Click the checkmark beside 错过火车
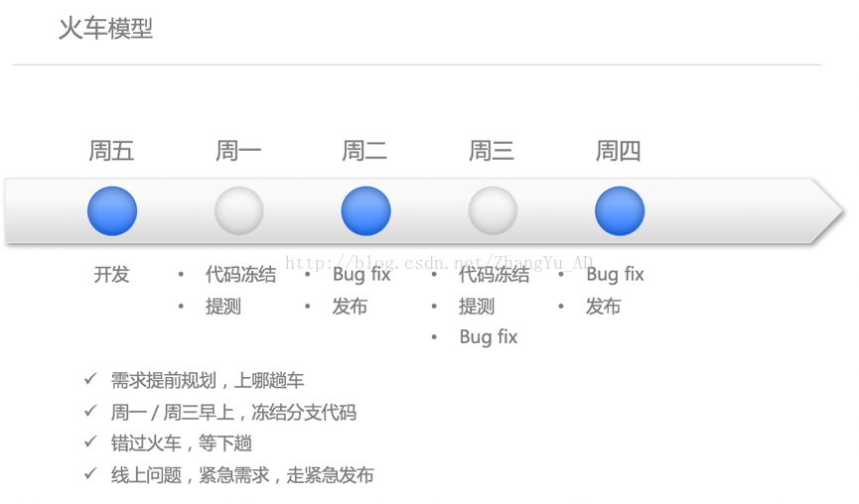 [x=90, y=441]
